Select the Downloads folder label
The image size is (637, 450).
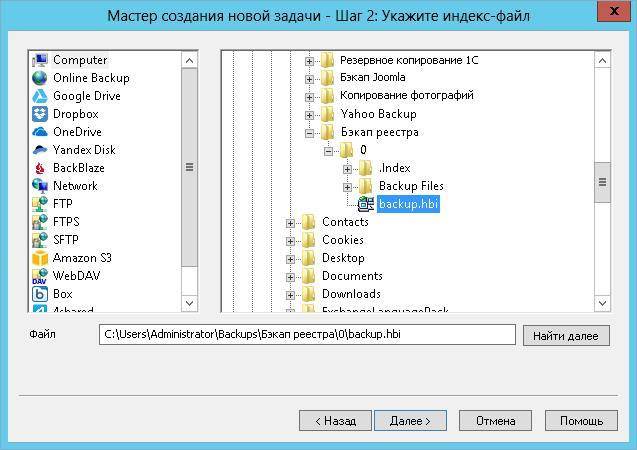(351, 294)
